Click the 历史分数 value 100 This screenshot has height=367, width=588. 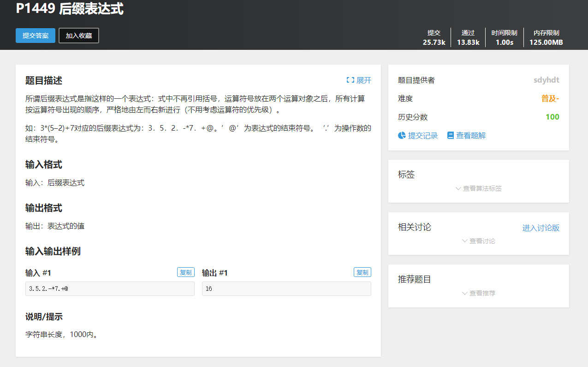coord(552,117)
